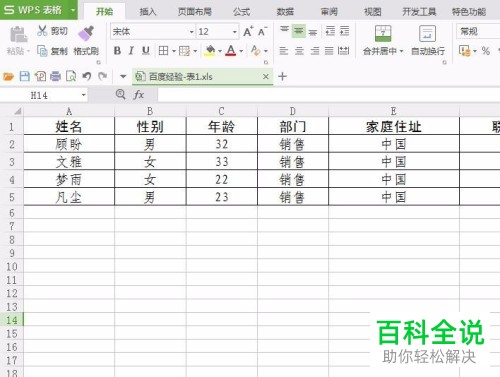Toggle the middle vertical align button
500x377 pixels.
[299, 31]
